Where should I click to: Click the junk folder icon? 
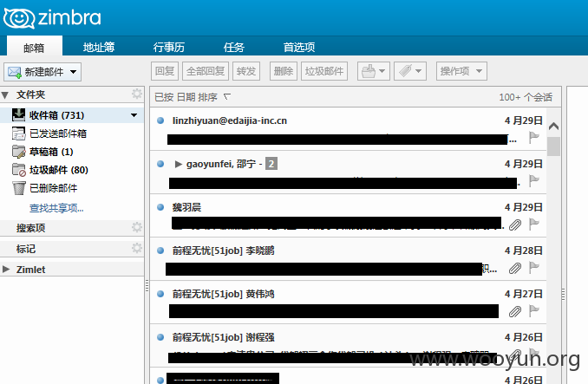(19, 170)
